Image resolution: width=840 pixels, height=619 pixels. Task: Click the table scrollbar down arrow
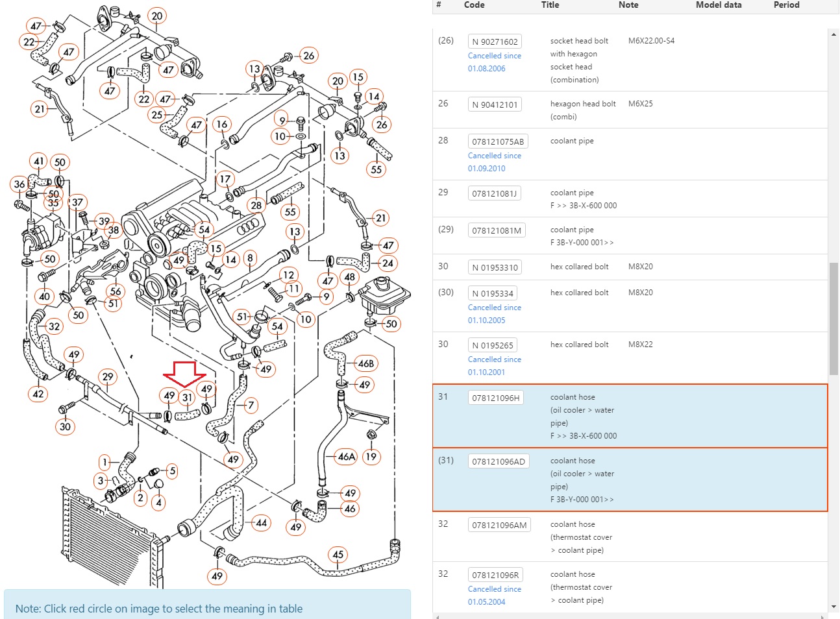click(x=834, y=607)
